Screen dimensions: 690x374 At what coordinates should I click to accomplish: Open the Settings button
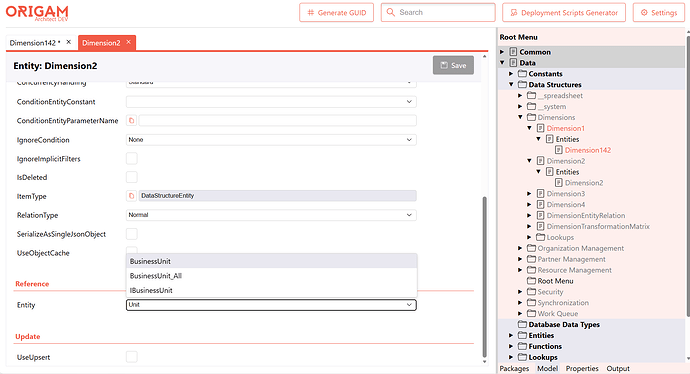[x=658, y=13]
